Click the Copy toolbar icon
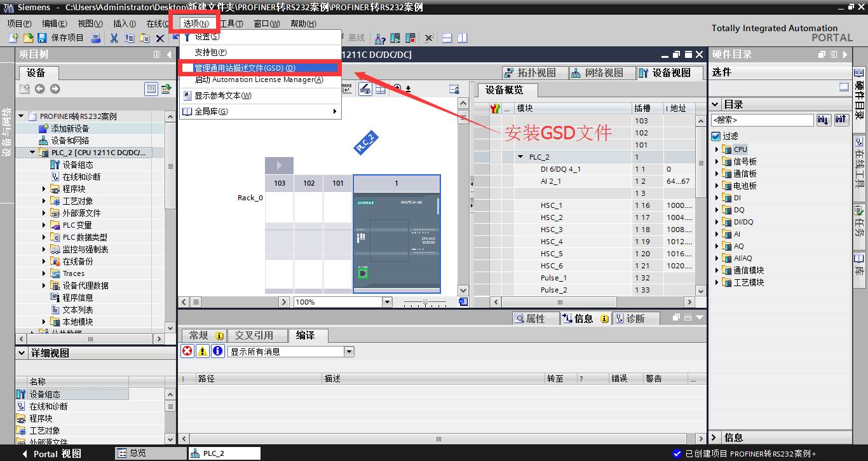The image size is (868, 461). pyautogui.click(x=130, y=38)
